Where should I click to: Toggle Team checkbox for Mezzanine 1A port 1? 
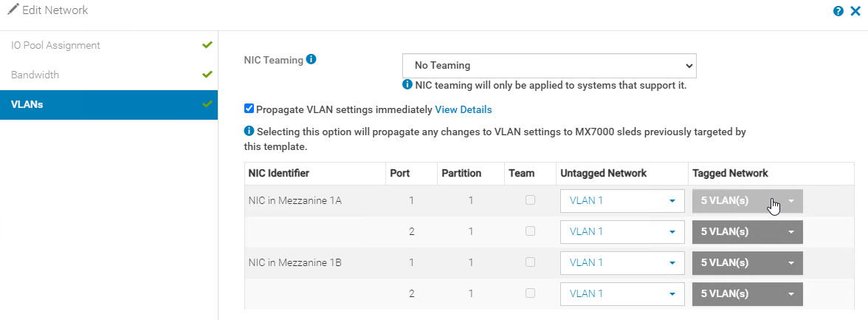click(530, 200)
